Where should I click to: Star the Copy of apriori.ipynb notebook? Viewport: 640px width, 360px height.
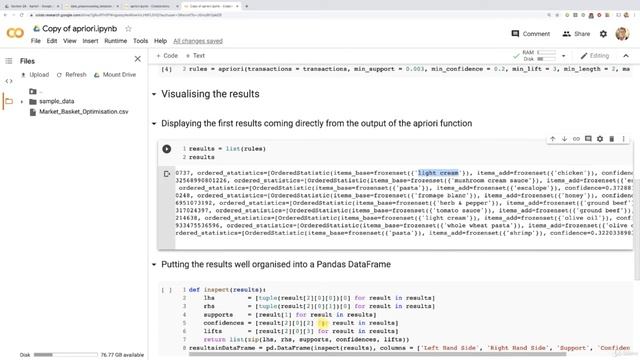(128, 29)
